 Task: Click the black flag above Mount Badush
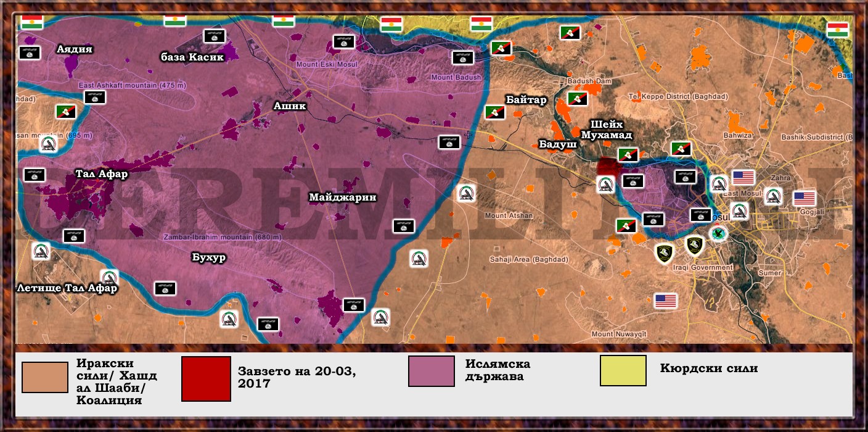[x=462, y=57]
